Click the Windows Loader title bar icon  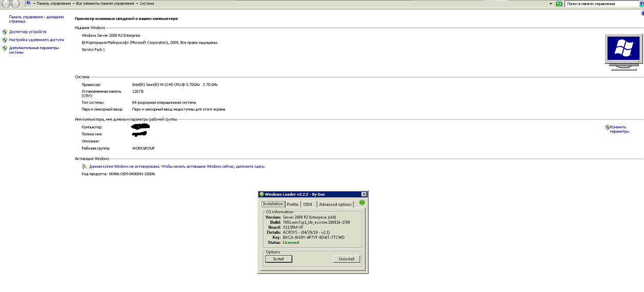(262, 194)
